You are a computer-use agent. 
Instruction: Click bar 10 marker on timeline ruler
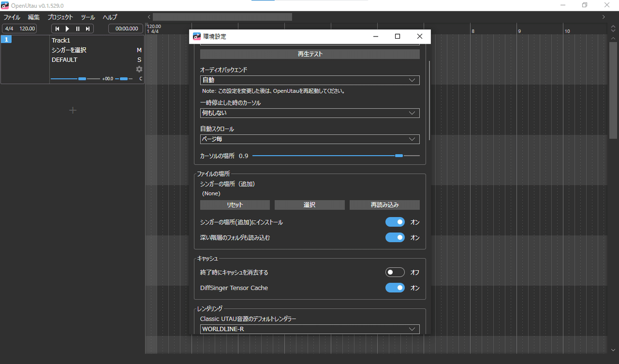coord(567,31)
